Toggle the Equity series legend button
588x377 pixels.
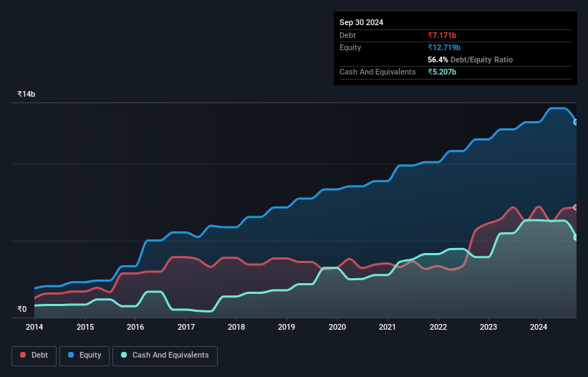tap(85, 355)
